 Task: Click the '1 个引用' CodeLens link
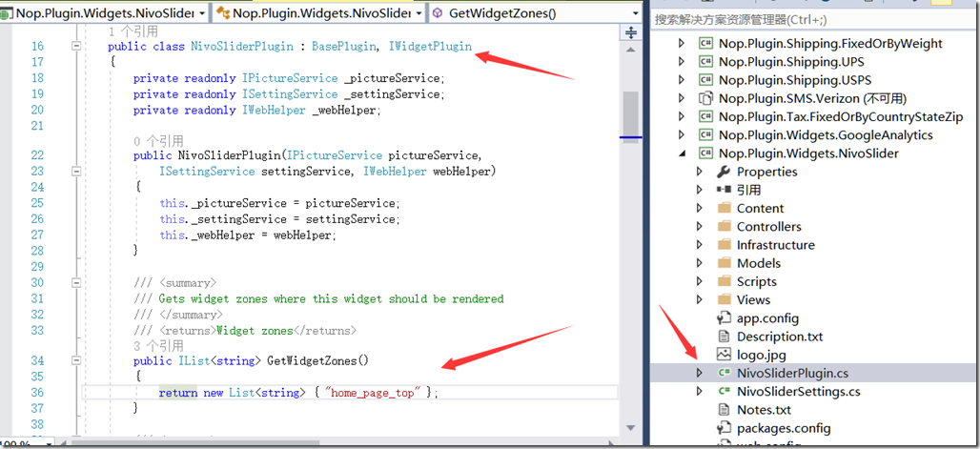133,31
